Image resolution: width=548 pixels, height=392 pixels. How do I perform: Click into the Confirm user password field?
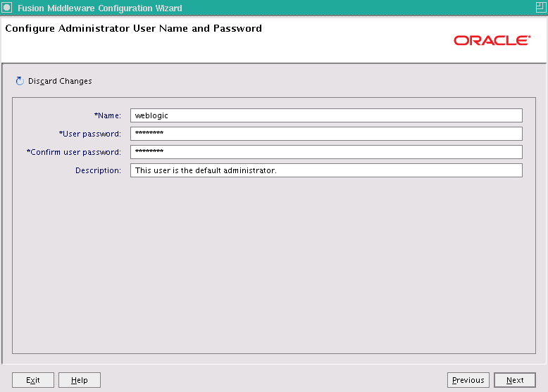pyautogui.click(x=326, y=152)
